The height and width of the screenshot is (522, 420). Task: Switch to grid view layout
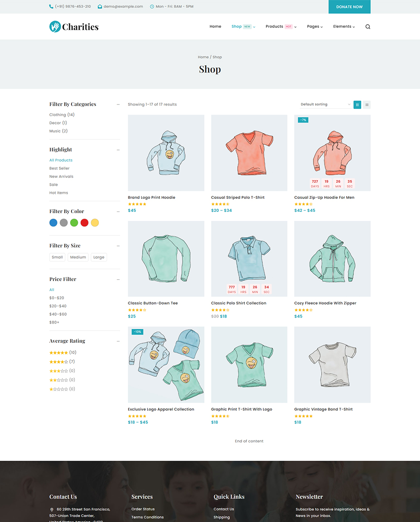pyautogui.click(x=357, y=104)
